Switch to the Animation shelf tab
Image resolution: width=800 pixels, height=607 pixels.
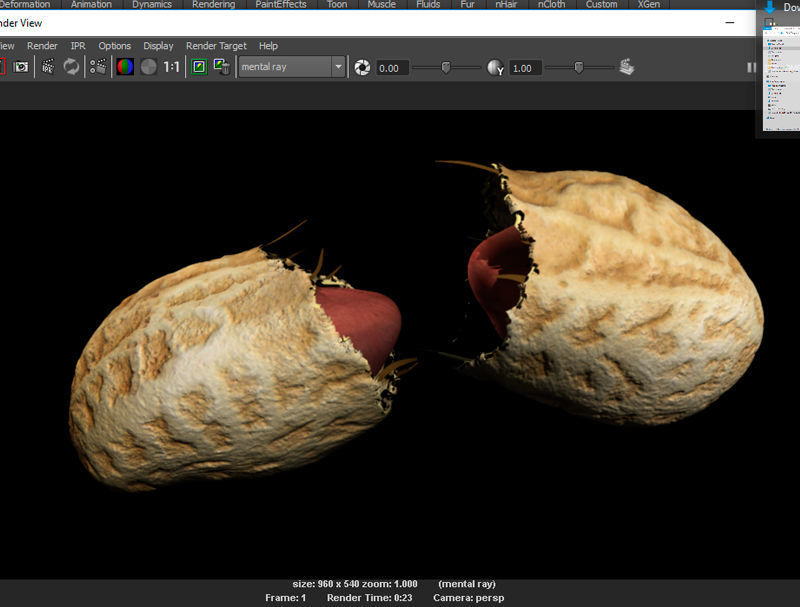click(x=91, y=4)
